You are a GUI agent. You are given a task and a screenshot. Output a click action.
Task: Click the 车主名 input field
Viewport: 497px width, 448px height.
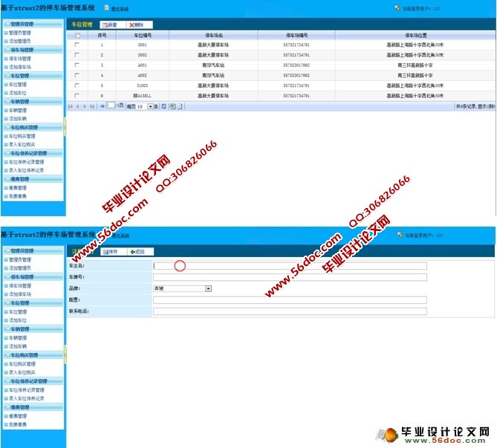[x=290, y=266]
